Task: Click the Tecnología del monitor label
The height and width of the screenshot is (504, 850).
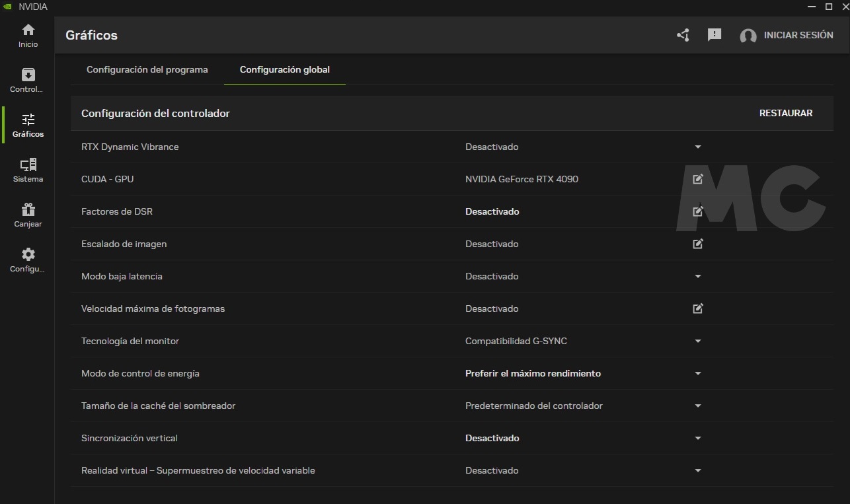Action: (130, 341)
